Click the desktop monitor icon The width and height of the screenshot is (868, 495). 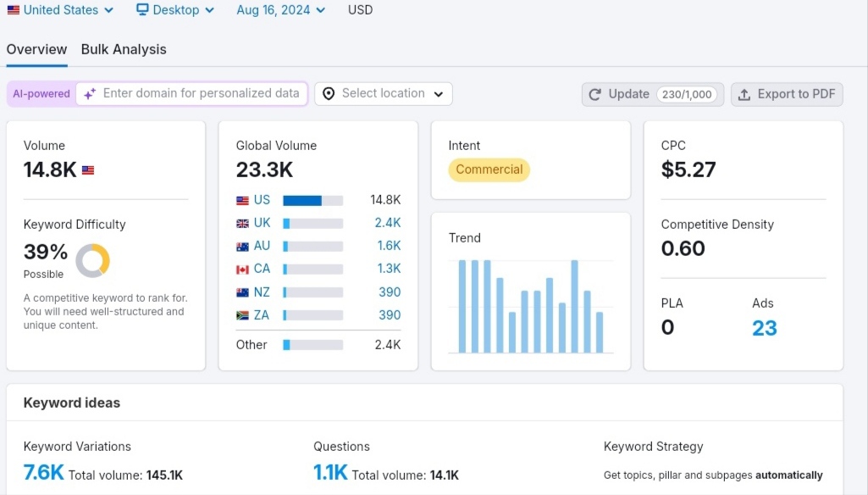pos(143,9)
